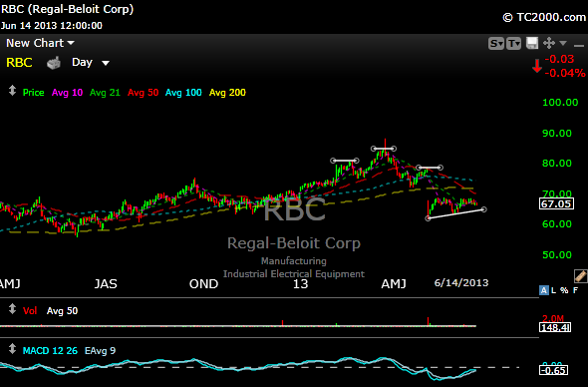
Task: Open drawing tools with the pencil icon
Action: (x=580, y=276)
